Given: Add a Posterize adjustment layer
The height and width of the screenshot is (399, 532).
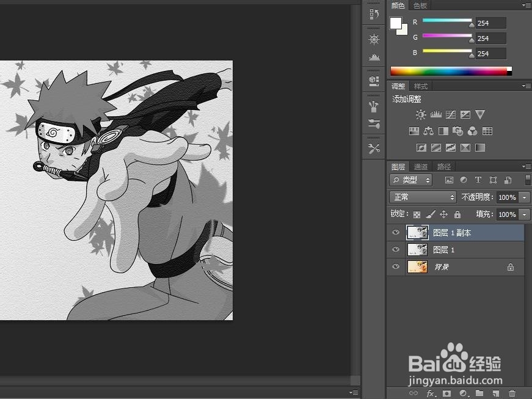Looking at the screenshot, I should (x=435, y=148).
